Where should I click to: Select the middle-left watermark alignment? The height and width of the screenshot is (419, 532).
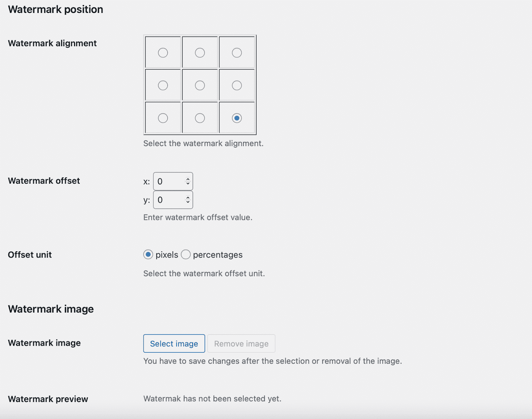coord(163,85)
